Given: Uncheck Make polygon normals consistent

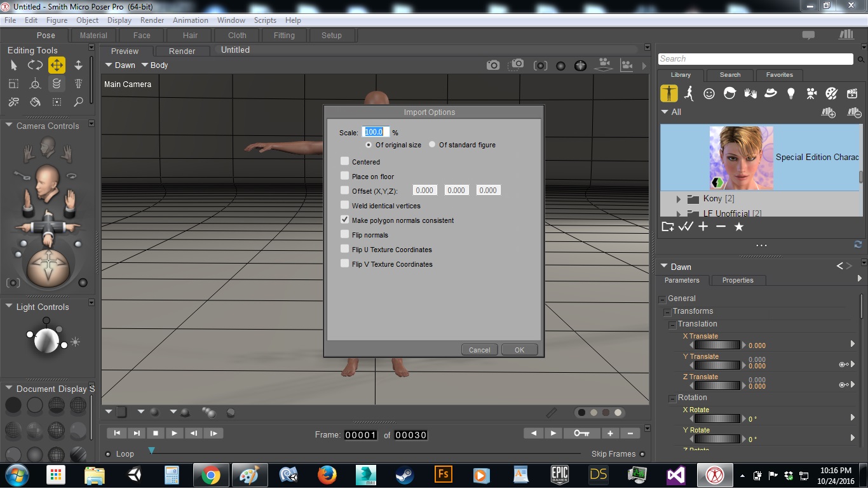Looking at the screenshot, I should click(x=344, y=220).
